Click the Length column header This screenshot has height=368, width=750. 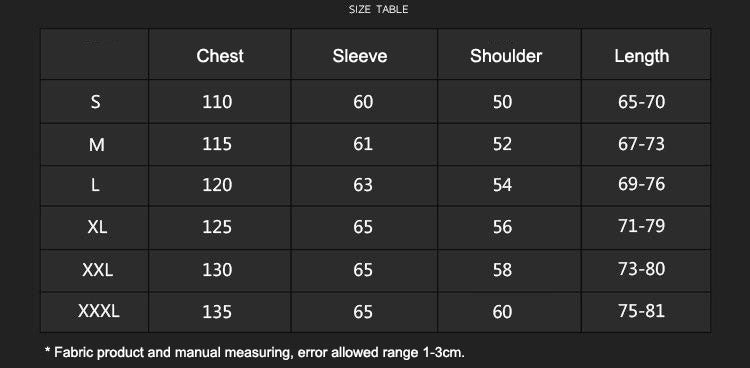[x=641, y=56]
